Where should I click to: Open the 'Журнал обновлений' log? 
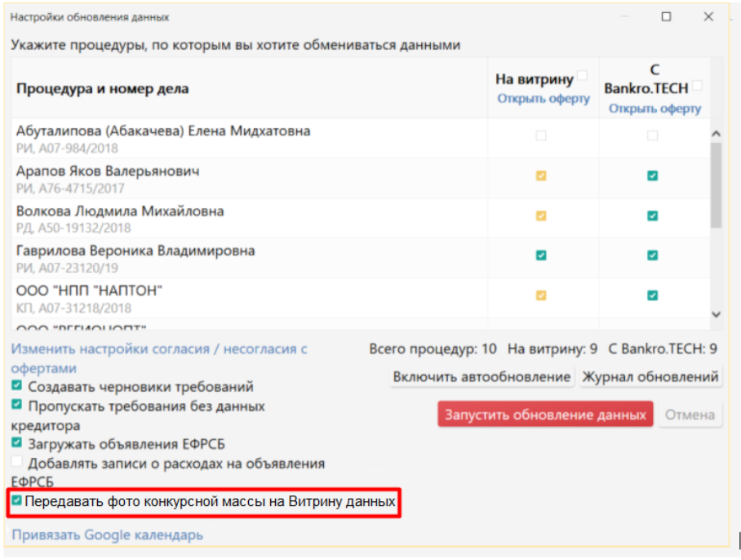(x=650, y=376)
